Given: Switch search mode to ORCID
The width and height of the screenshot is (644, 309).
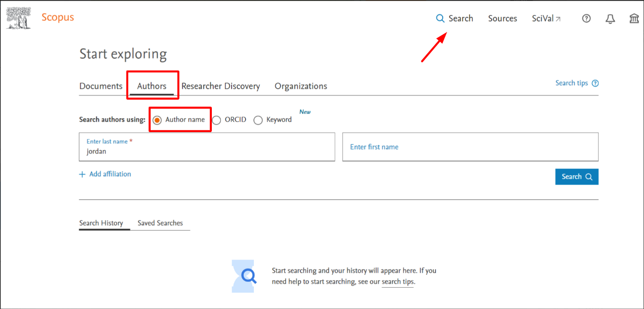Looking at the screenshot, I should [217, 120].
